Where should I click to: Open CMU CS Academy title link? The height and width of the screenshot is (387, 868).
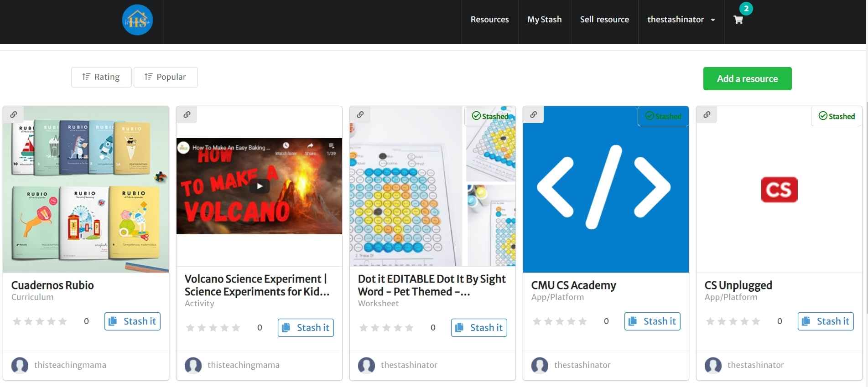573,285
